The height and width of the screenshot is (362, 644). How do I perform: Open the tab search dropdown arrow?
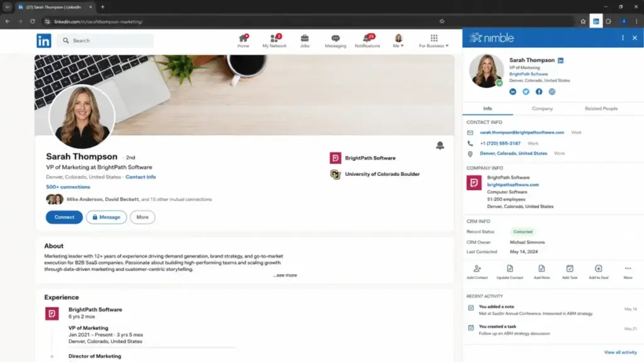click(x=7, y=7)
